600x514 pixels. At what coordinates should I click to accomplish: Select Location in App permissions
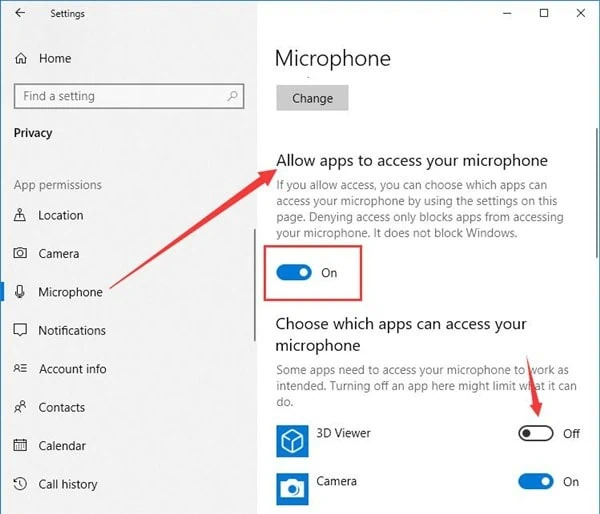click(x=60, y=215)
